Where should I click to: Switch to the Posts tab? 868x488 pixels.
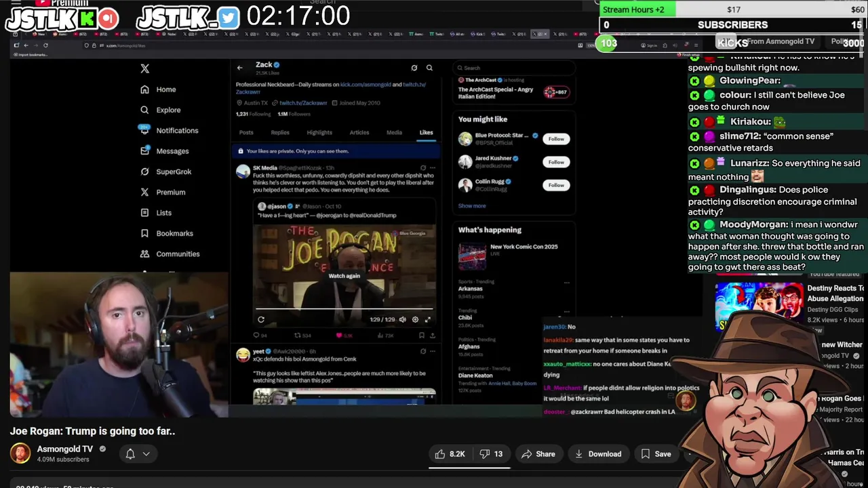tap(246, 133)
